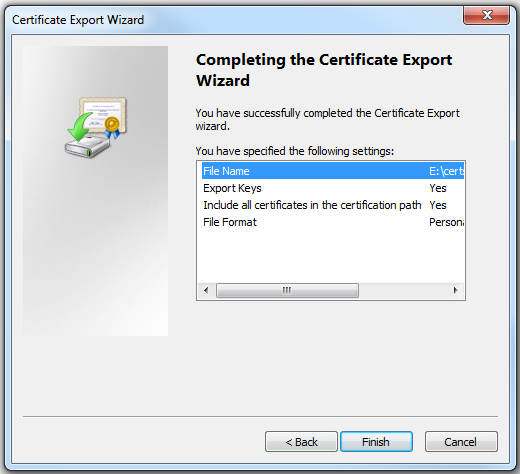The image size is (520, 474).
Task: Cancel the certificate export
Action: click(x=461, y=442)
